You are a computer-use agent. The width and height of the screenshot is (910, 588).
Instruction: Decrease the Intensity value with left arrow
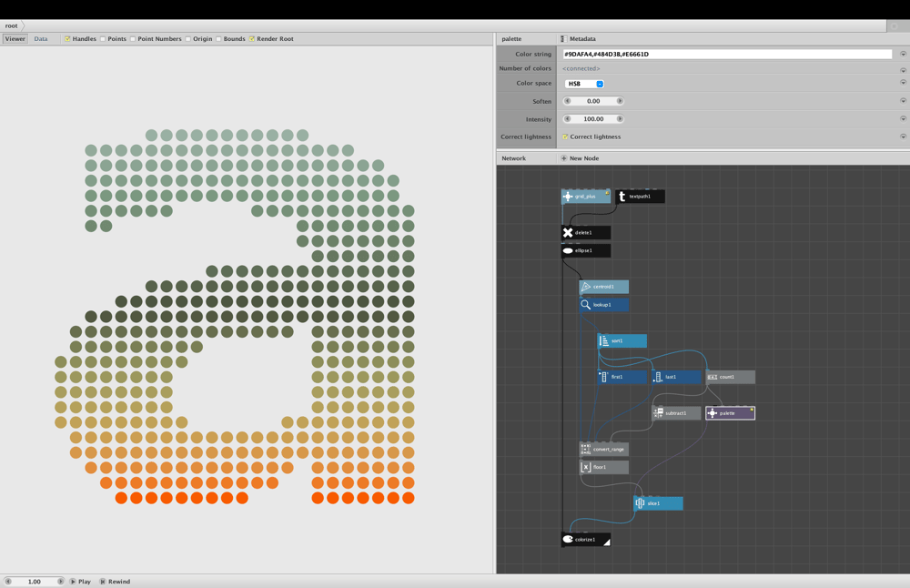coord(568,119)
